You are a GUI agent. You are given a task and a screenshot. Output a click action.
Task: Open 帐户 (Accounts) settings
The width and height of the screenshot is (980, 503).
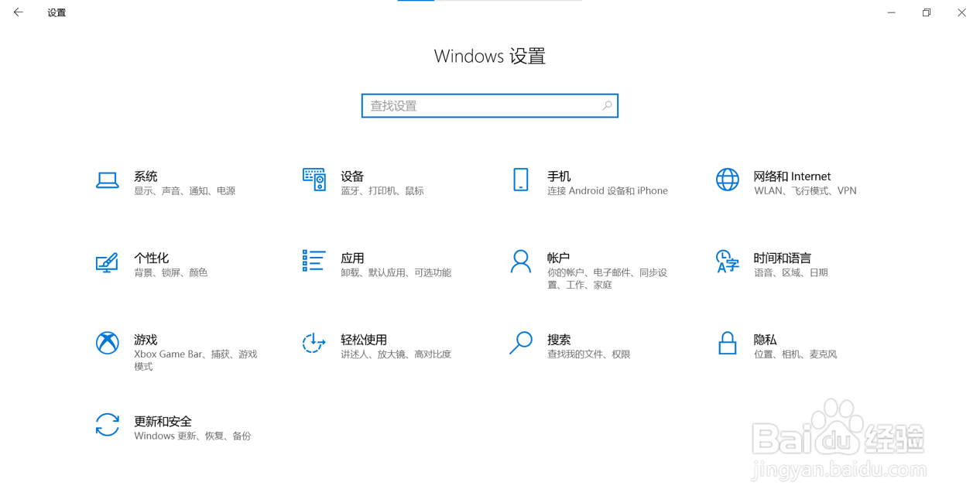click(520, 262)
